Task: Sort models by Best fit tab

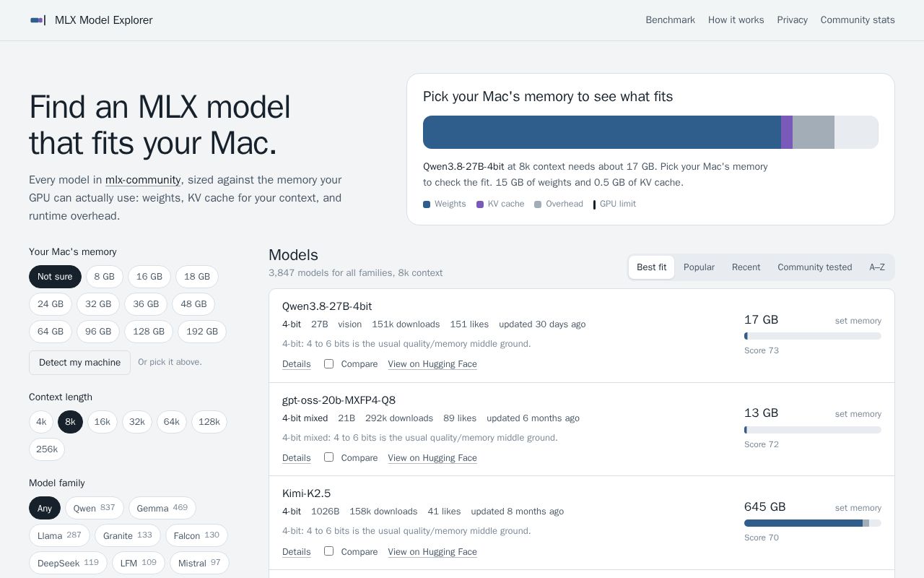Action: tap(652, 267)
